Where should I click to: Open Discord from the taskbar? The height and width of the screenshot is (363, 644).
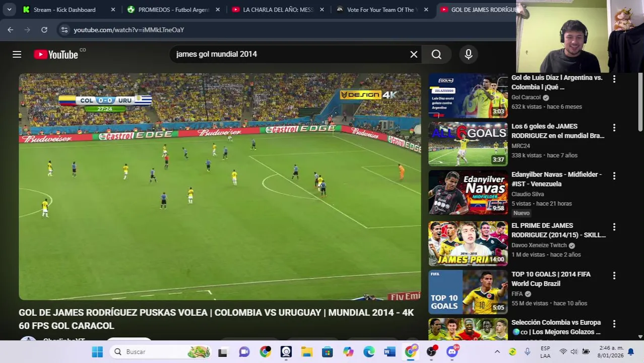[452, 352]
